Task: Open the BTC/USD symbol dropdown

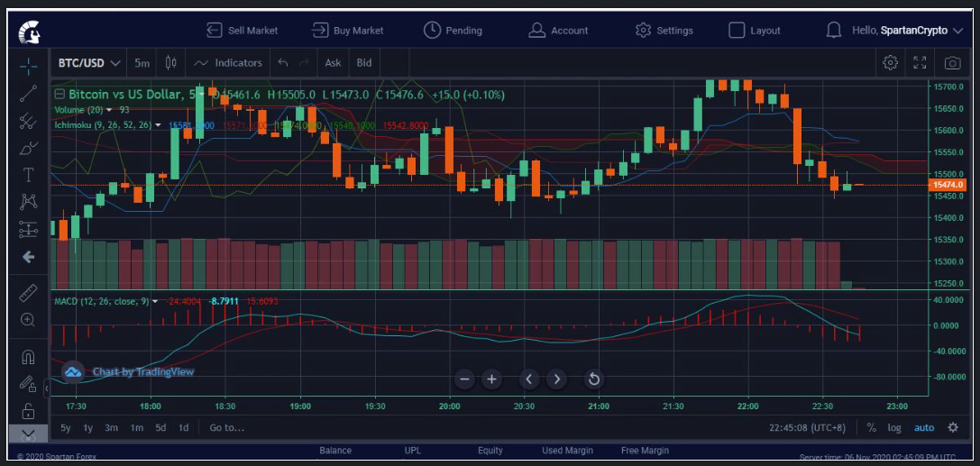Action: tap(89, 63)
